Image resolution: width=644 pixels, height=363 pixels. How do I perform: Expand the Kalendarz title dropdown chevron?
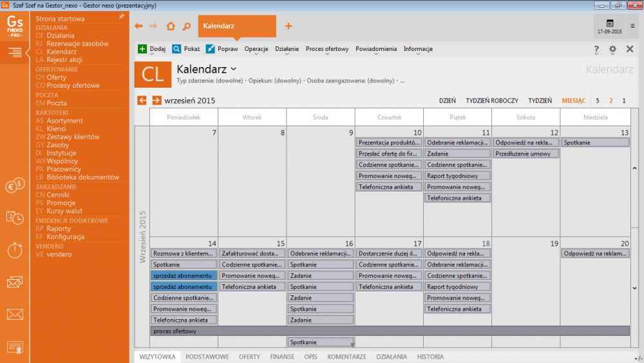(233, 68)
